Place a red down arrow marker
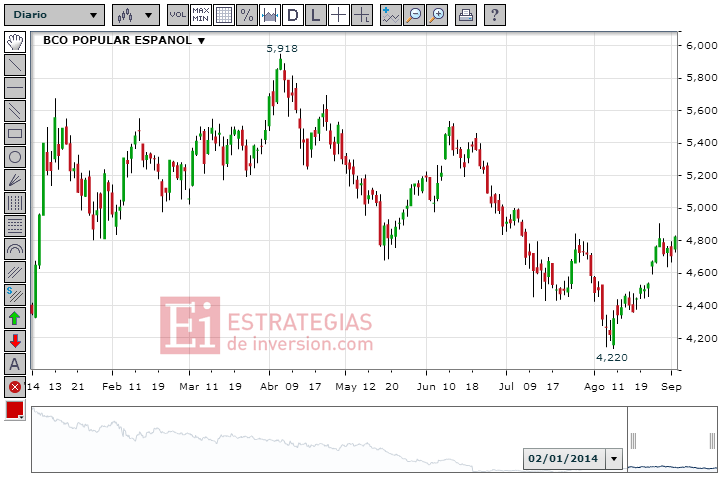Image resolution: width=721 pixels, height=478 pixels. tap(15, 341)
